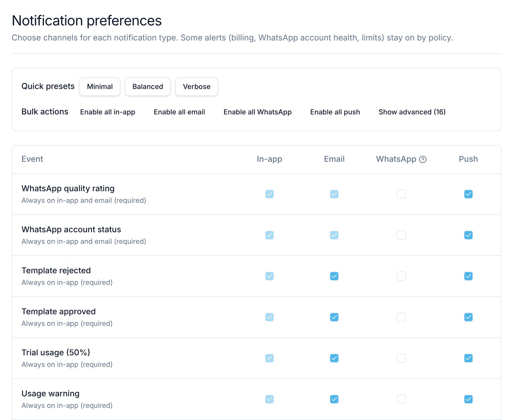
Task: Click the In-app column header
Action: 270,159
